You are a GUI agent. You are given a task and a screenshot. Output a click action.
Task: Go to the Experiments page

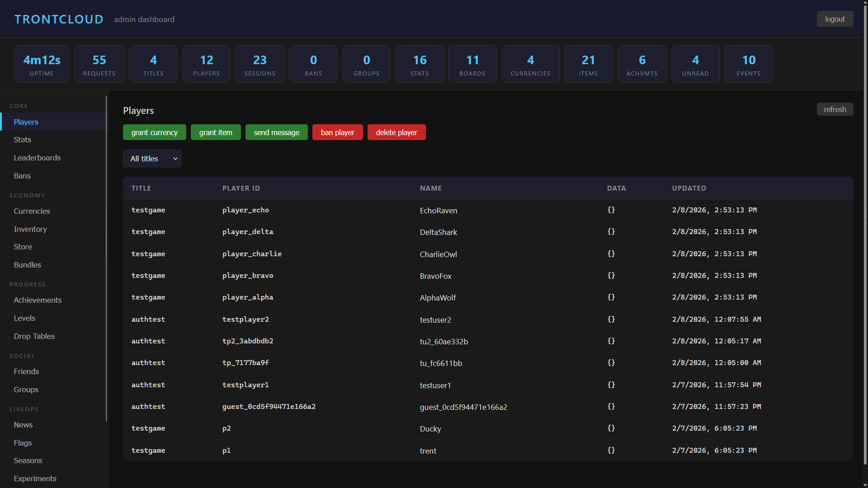[x=35, y=478]
